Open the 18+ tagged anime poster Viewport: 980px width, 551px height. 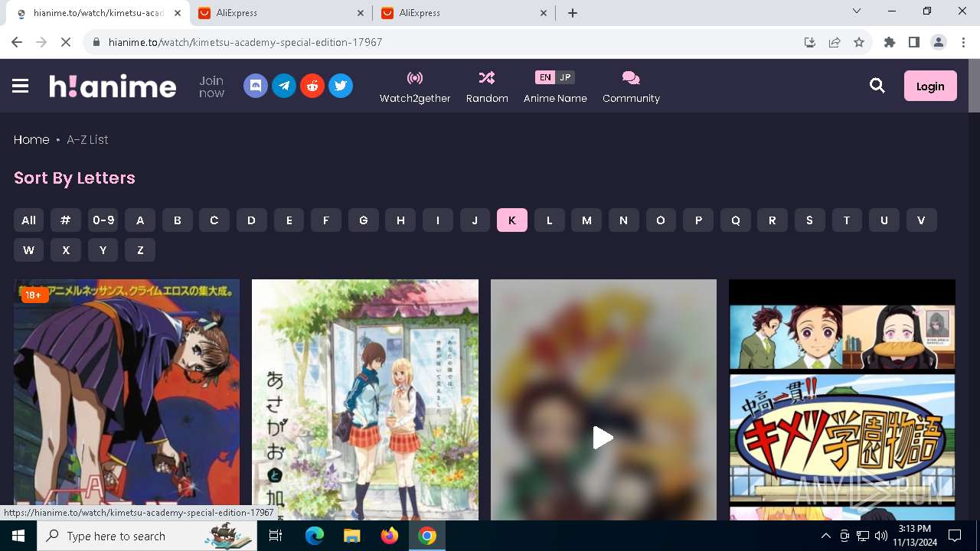click(126, 399)
